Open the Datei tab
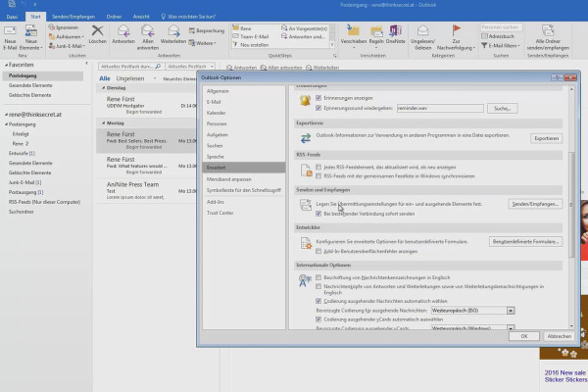 pos(12,17)
